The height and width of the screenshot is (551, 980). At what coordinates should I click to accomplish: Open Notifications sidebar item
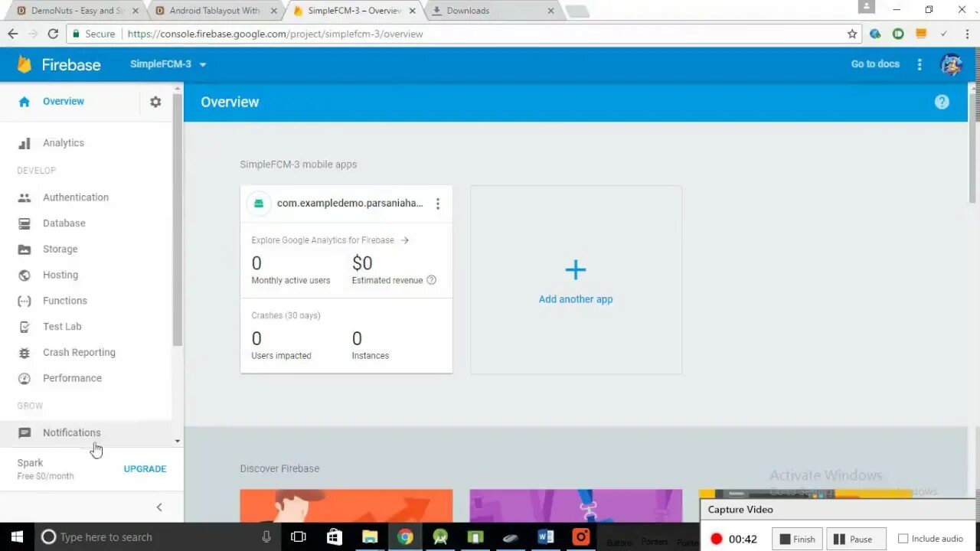pyautogui.click(x=72, y=433)
